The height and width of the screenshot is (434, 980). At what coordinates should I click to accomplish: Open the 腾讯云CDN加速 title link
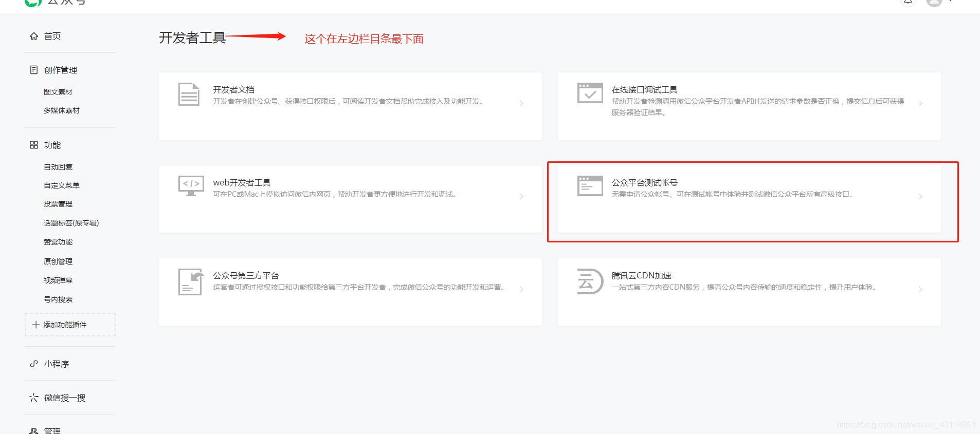[x=641, y=275]
